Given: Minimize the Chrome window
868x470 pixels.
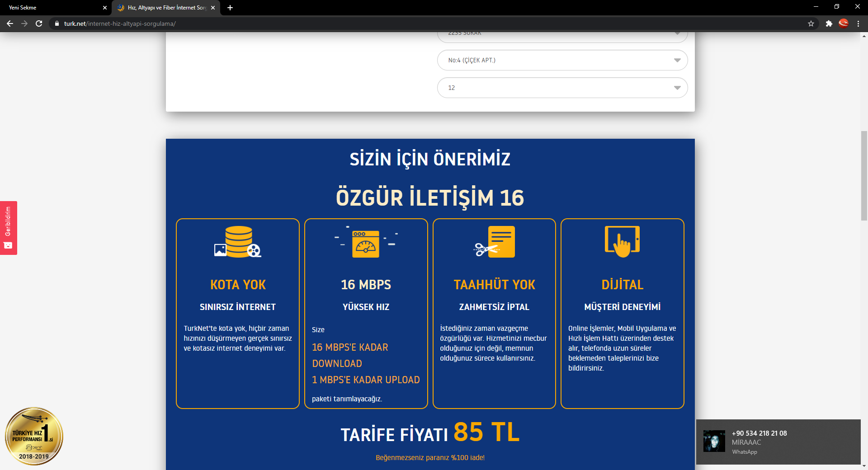Looking at the screenshot, I should pyautogui.click(x=816, y=7).
